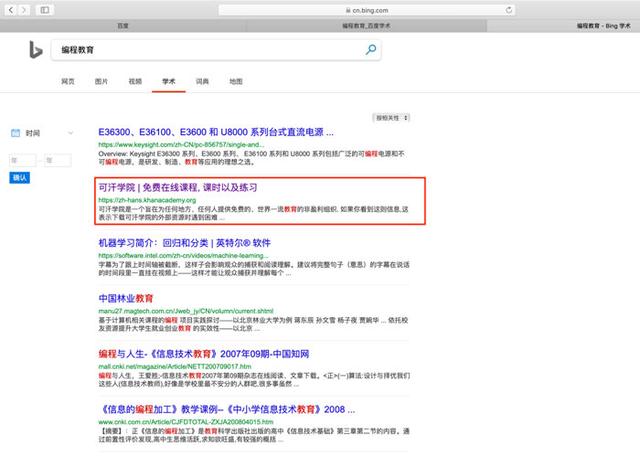Open the 机器学习简介：回归和分类 result
The image size is (640, 456).
[184, 243]
